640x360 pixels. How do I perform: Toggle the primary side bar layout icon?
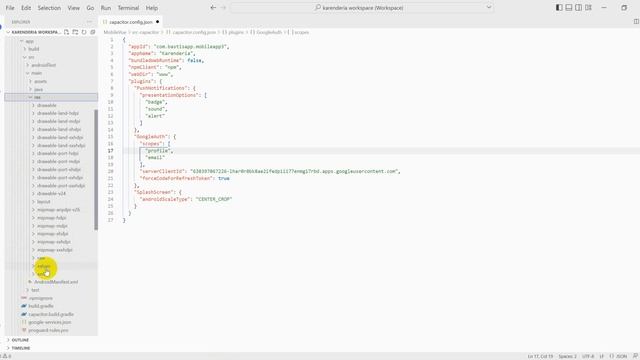point(559,7)
